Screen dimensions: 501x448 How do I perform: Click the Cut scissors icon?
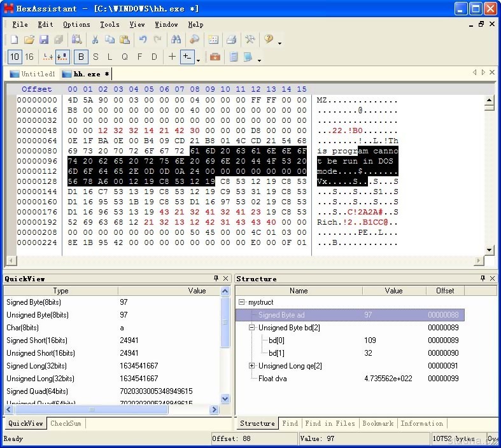pos(94,39)
